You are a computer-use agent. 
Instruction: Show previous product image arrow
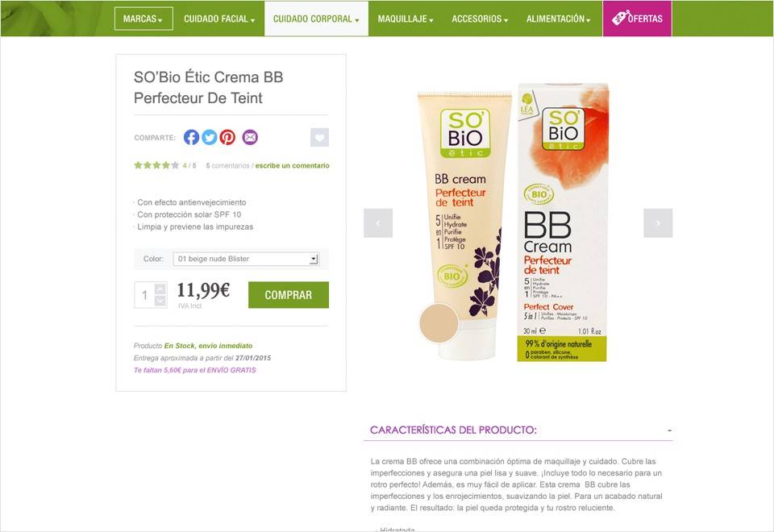(x=378, y=223)
